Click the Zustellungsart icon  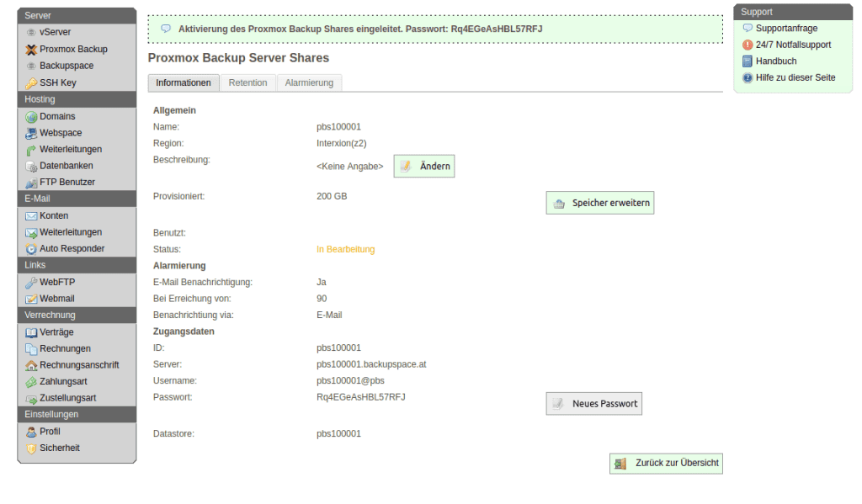click(31, 399)
